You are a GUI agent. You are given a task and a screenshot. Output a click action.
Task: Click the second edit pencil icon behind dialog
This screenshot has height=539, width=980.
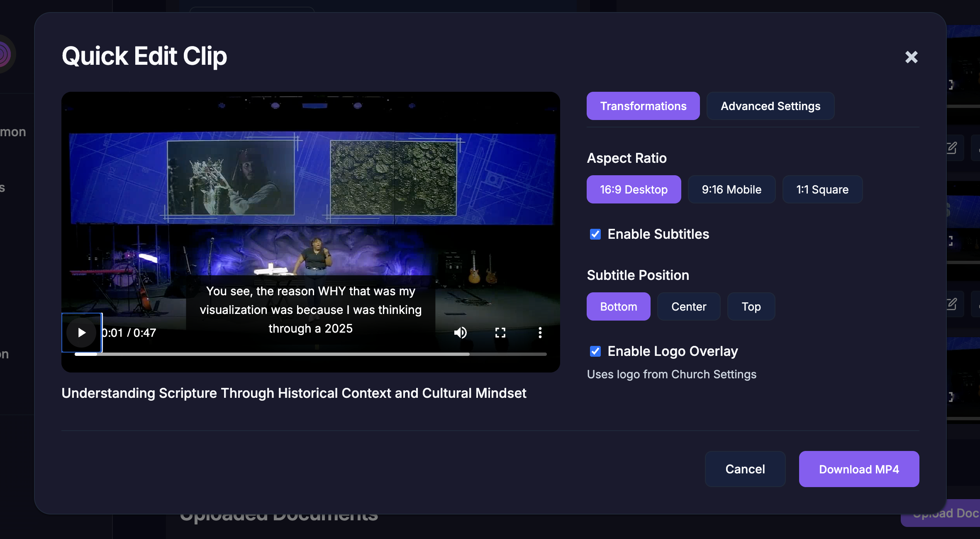point(952,304)
